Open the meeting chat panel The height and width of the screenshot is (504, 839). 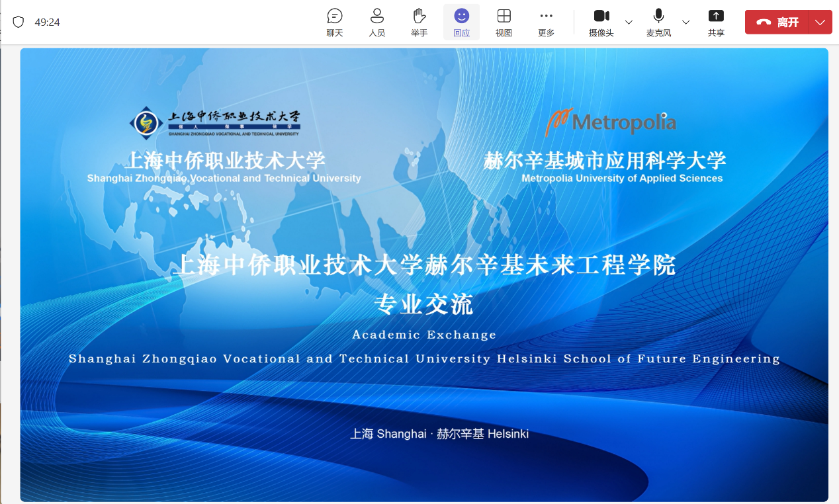(335, 22)
